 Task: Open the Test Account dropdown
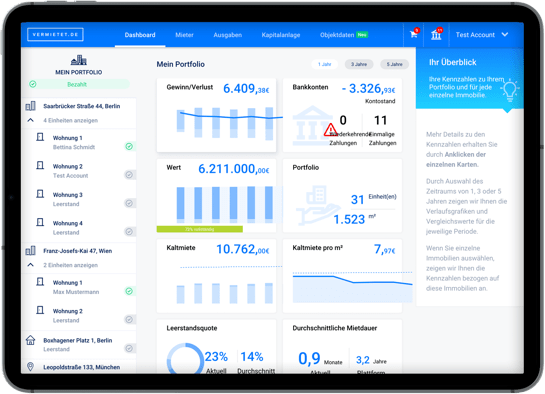click(482, 35)
